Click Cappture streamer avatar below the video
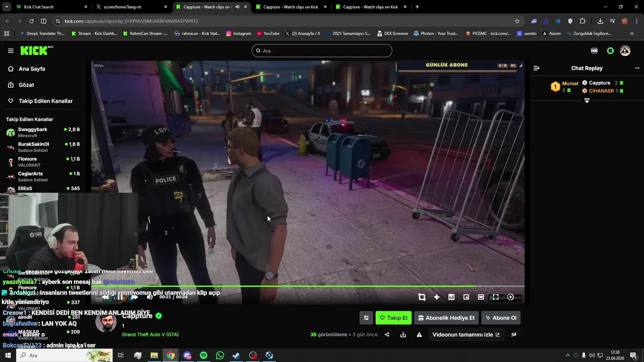 click(106, 322)
